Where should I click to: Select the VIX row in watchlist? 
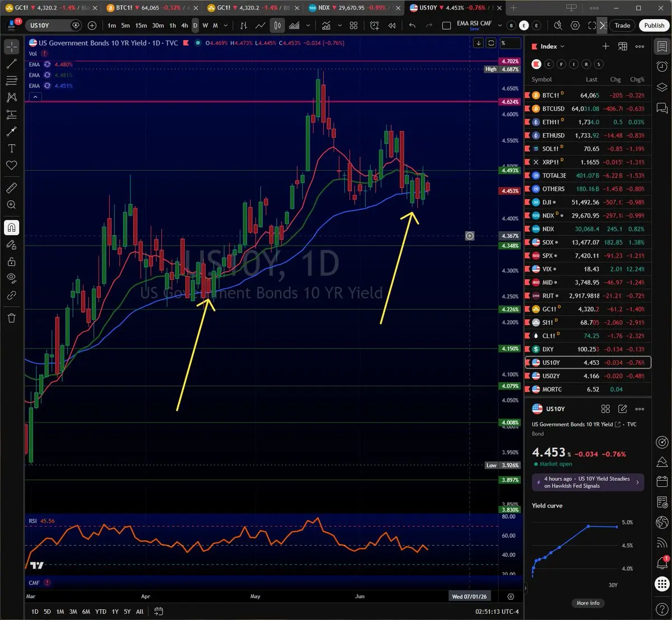coord(588,269)
